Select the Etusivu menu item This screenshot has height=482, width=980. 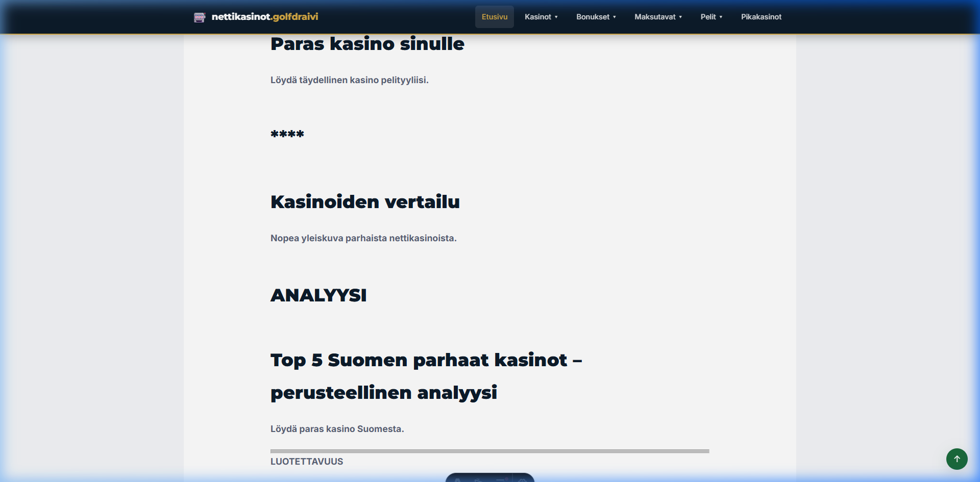click(x=495, y=17)
